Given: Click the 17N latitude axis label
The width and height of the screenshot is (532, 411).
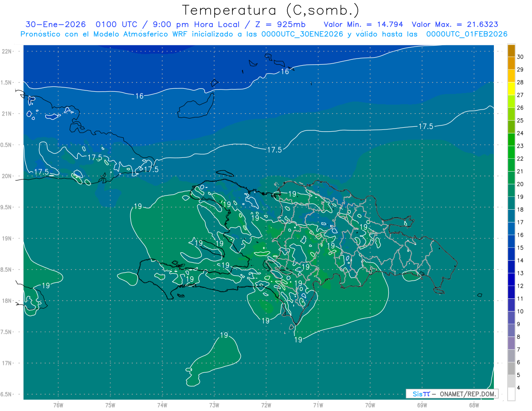Looking at the screenshot, I should (8, 363).
